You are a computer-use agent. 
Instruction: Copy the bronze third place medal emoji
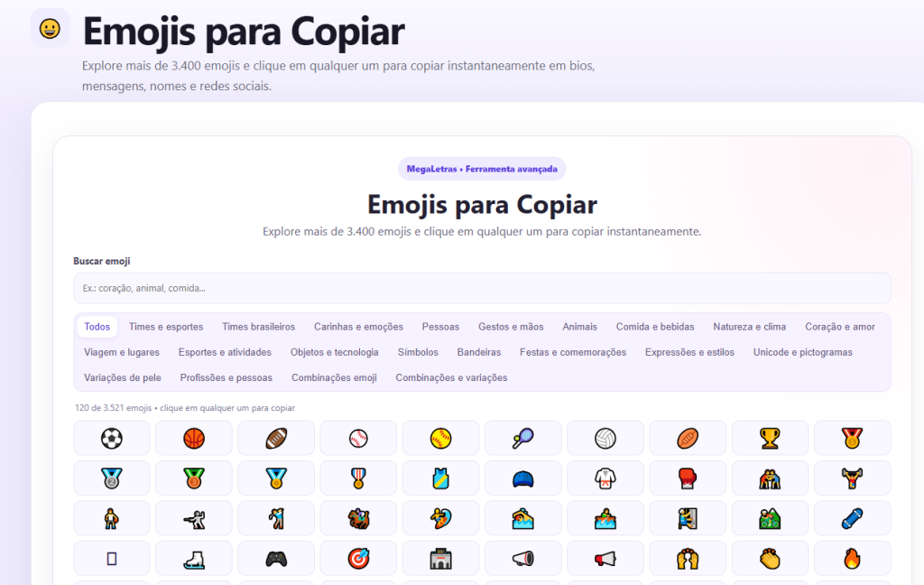point(194,478)
